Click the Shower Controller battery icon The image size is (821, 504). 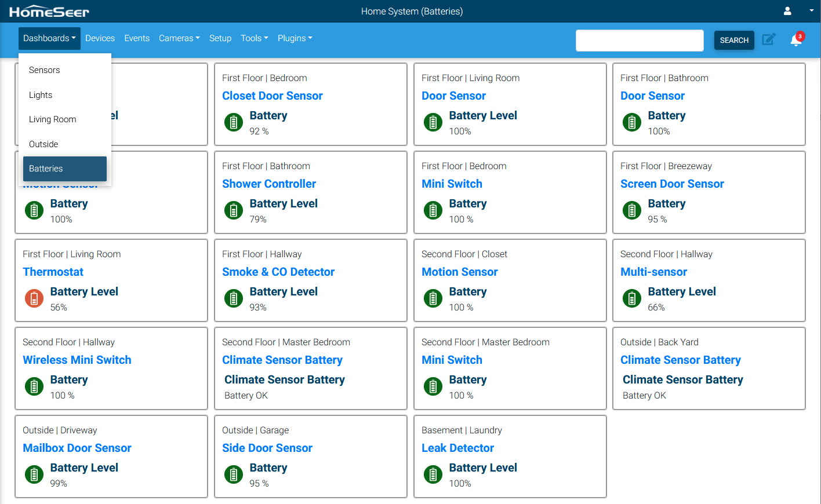(x=234, y=210)
